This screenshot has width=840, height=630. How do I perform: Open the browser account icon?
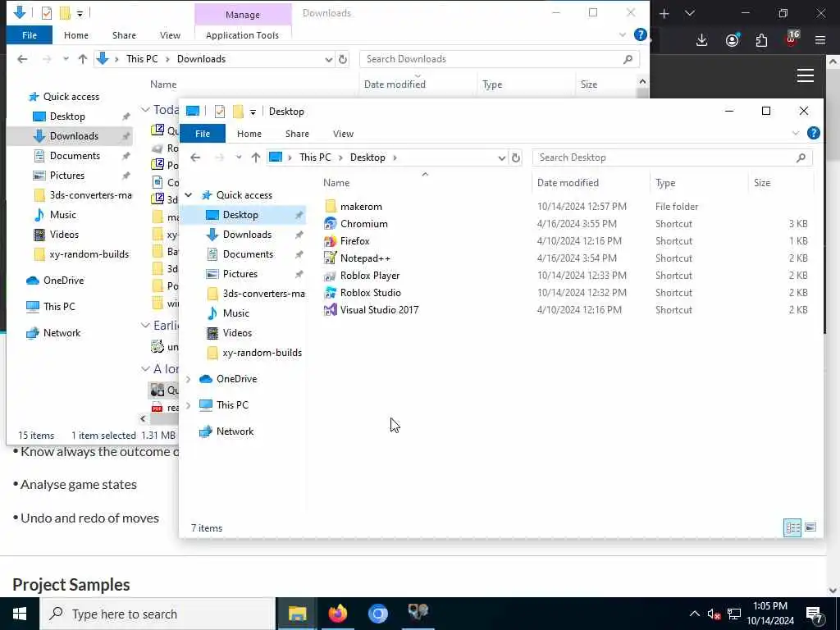(732, 40)
